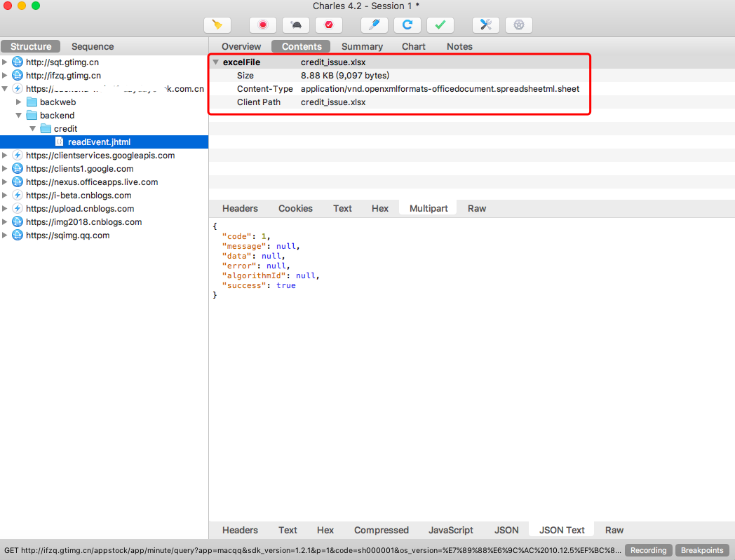This screenshot has height=560, width=735.
Task: Open the response JavaScript tab
Action: tap(450, 530)
